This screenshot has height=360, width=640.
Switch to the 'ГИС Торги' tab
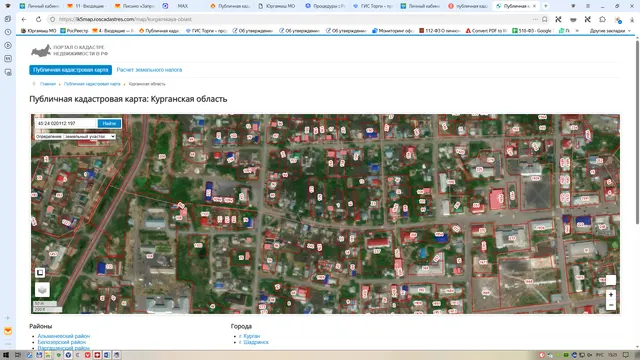[373, 6]
